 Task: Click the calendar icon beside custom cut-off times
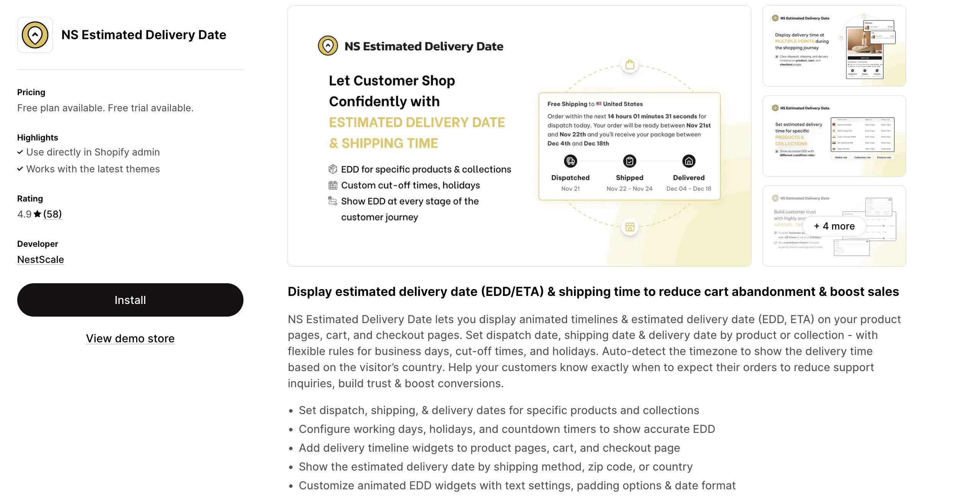[x=333, y=185]
